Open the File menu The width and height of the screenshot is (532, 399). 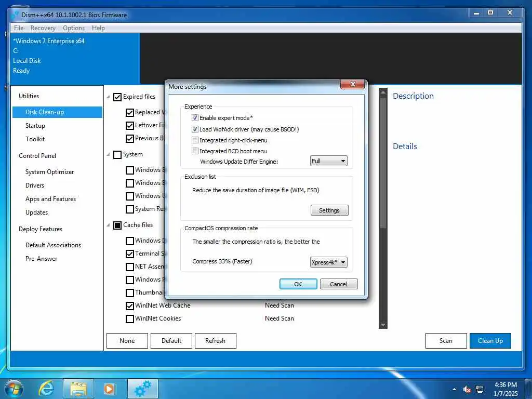19,28
